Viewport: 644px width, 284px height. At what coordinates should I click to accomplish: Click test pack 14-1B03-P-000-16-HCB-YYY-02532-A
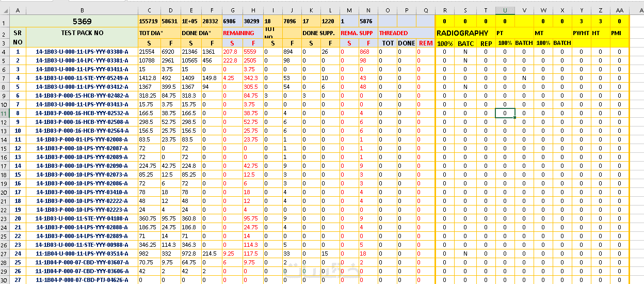click(82, 113)
